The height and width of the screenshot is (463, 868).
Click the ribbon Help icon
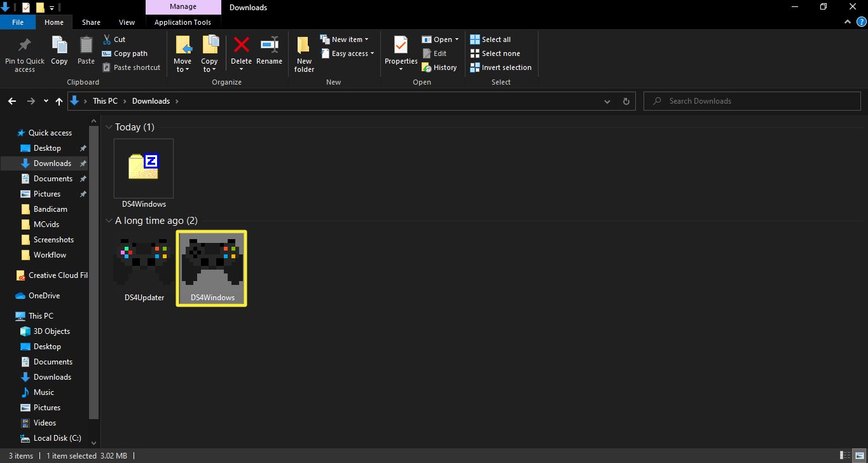point(861,22)
